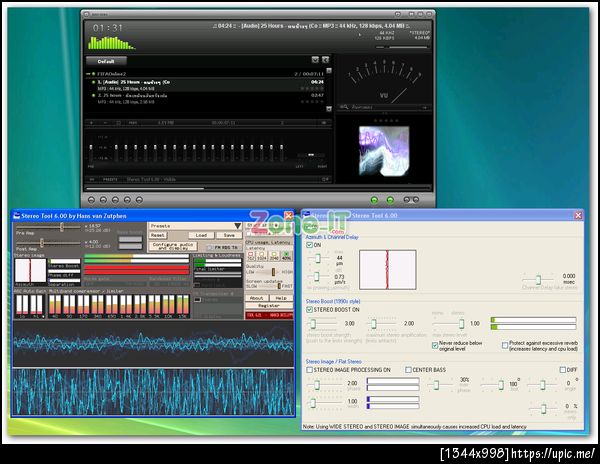This screenshot has height=464, width=600.
Task: Click the Reset button in Stereo Tool
Action: (157, 235)
